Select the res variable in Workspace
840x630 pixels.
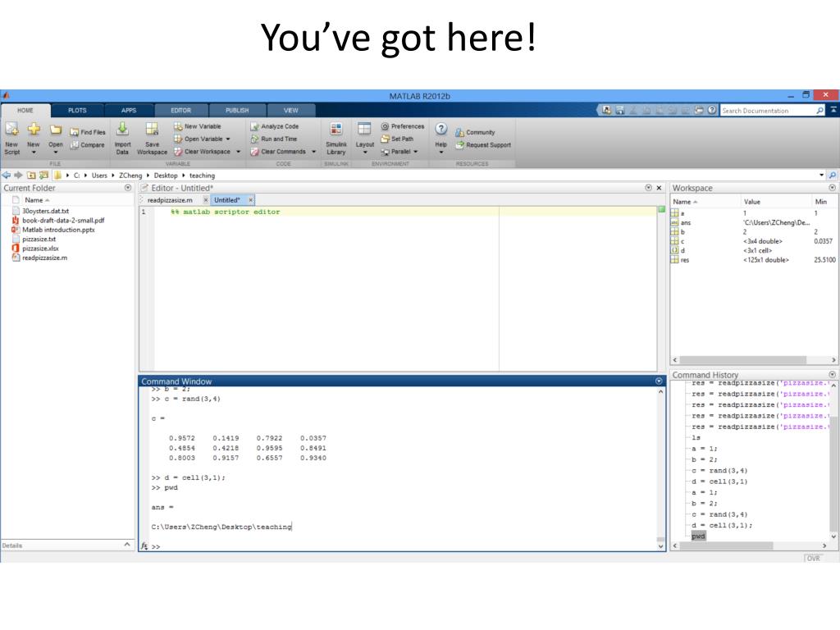(685, 260)
